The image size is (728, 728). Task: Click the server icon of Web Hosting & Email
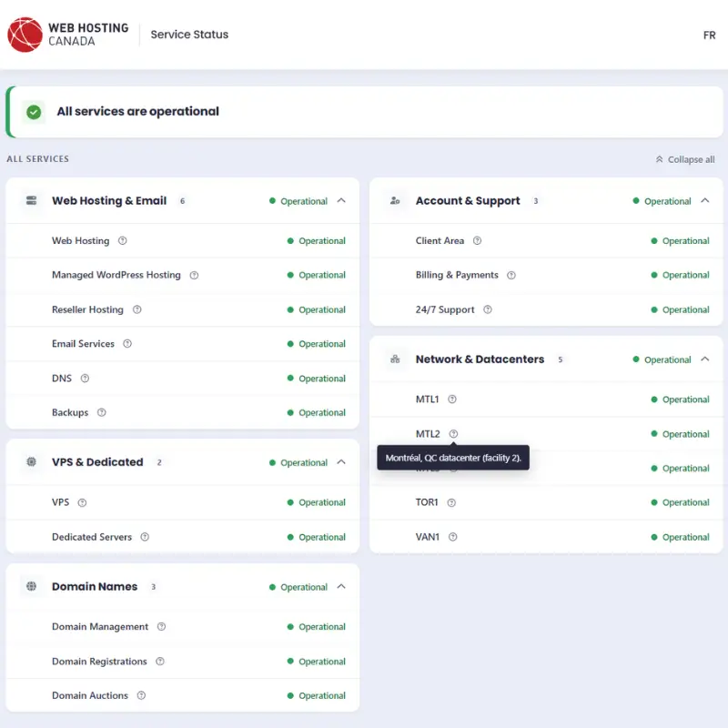click(31, 200)
